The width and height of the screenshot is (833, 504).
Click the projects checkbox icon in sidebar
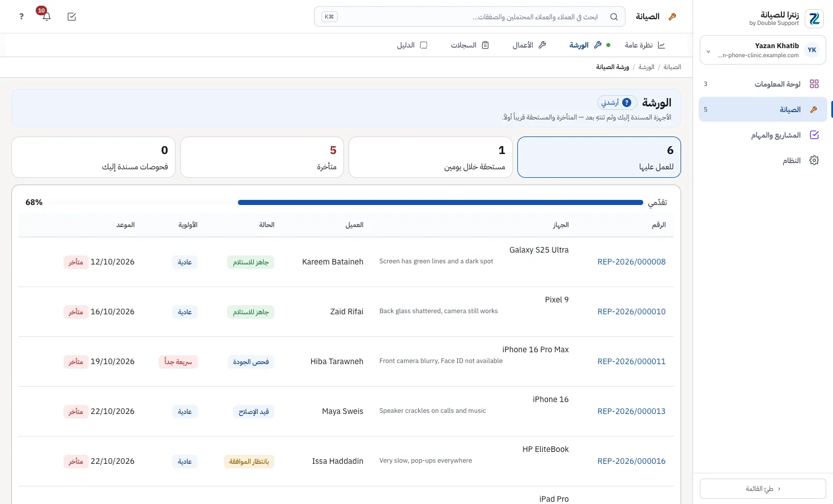click(814, 135)
